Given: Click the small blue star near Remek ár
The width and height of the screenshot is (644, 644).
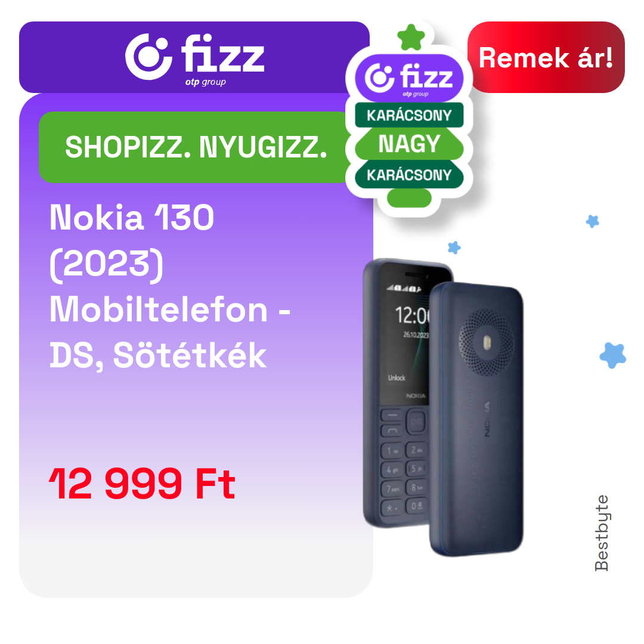Looking at the screenshot, I should pos(592,221).
